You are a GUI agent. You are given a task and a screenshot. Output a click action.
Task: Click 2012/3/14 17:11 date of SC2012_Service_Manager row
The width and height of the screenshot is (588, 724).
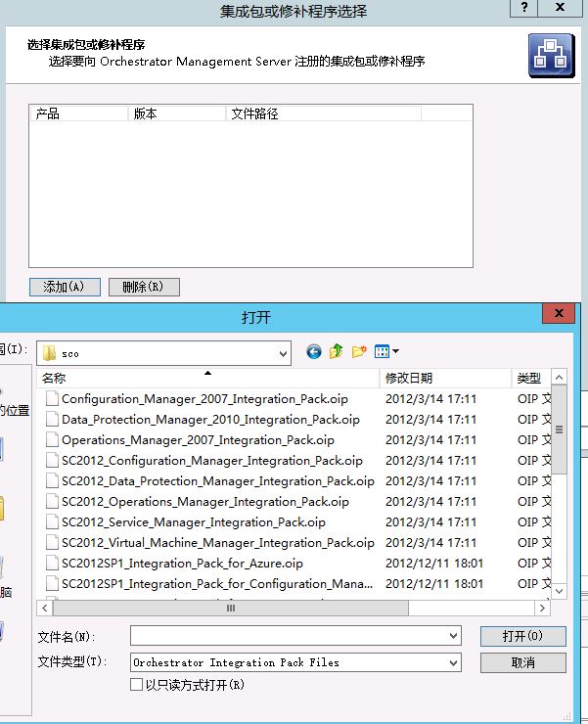tap(430, 522)
